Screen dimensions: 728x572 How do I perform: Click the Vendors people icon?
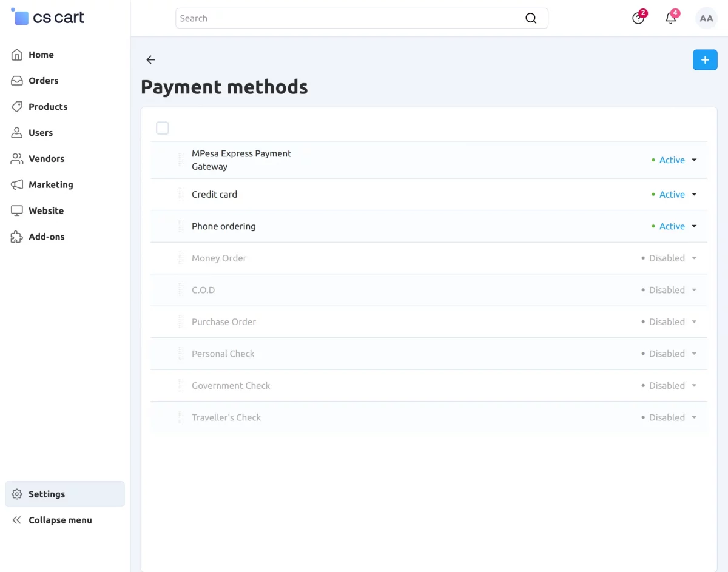(17, 159)
